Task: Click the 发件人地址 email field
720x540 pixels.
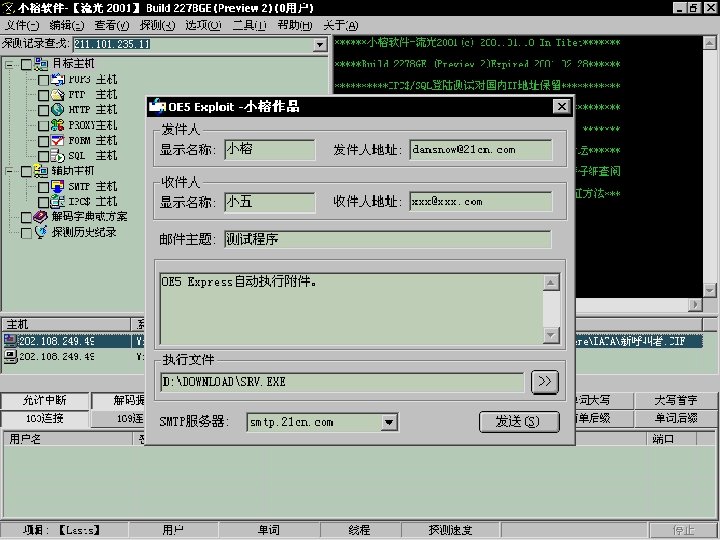Action: click(x=481, y=150)
